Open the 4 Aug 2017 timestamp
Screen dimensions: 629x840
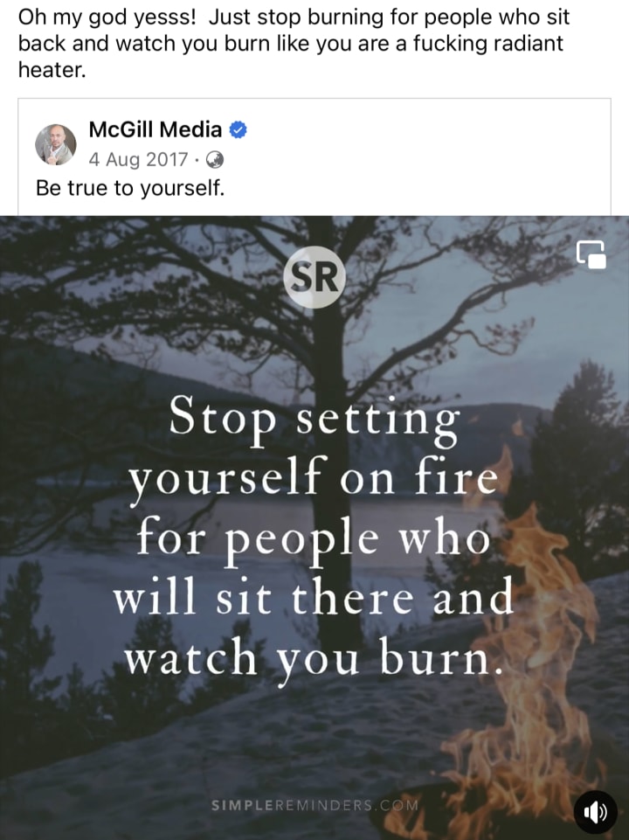pos(138,160)
